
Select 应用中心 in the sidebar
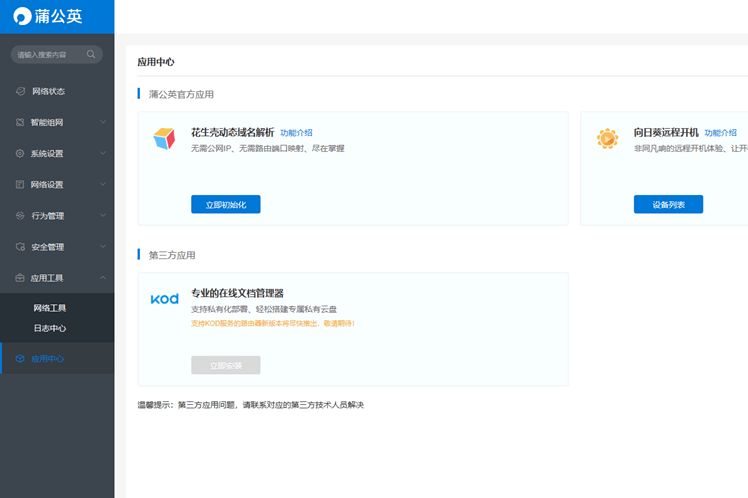(47, 358)
